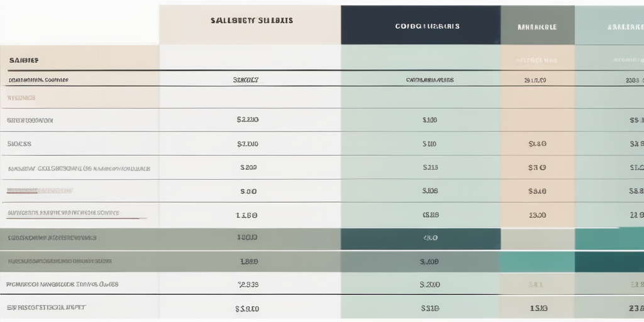Click the "1.3.B0" value cell

[247, 214]
